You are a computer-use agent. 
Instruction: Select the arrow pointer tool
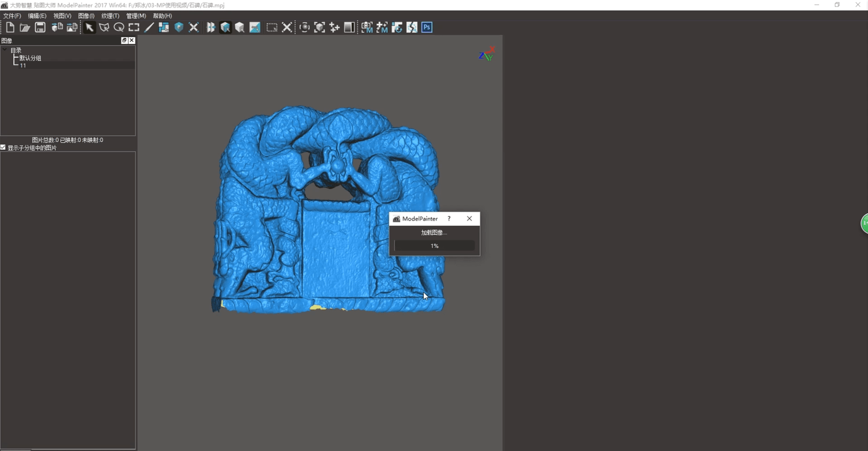coord(89,27)
